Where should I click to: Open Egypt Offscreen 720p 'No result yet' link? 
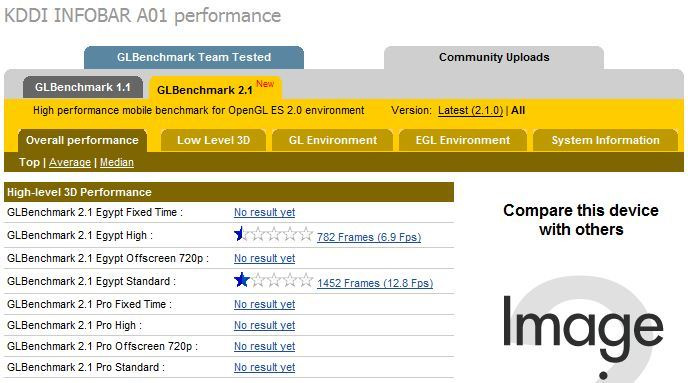click(x=264, y=258)
